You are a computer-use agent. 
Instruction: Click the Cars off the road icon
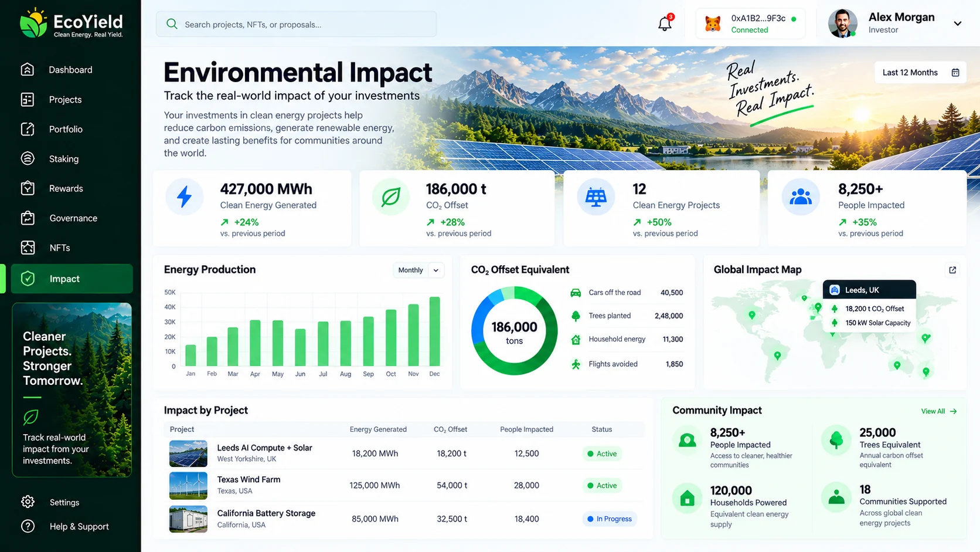[x=576, y=293]
